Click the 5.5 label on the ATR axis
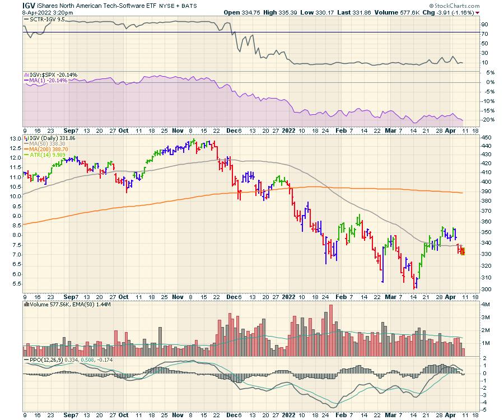 pos(17,284)
